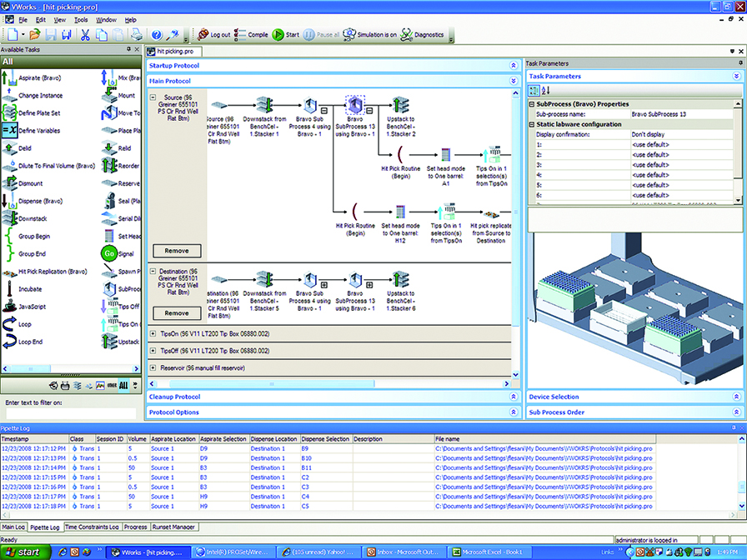Screen dimensions: 747x560
Task: Select the Dispense (Bravo) task
Action: click(x=32, y=201)
